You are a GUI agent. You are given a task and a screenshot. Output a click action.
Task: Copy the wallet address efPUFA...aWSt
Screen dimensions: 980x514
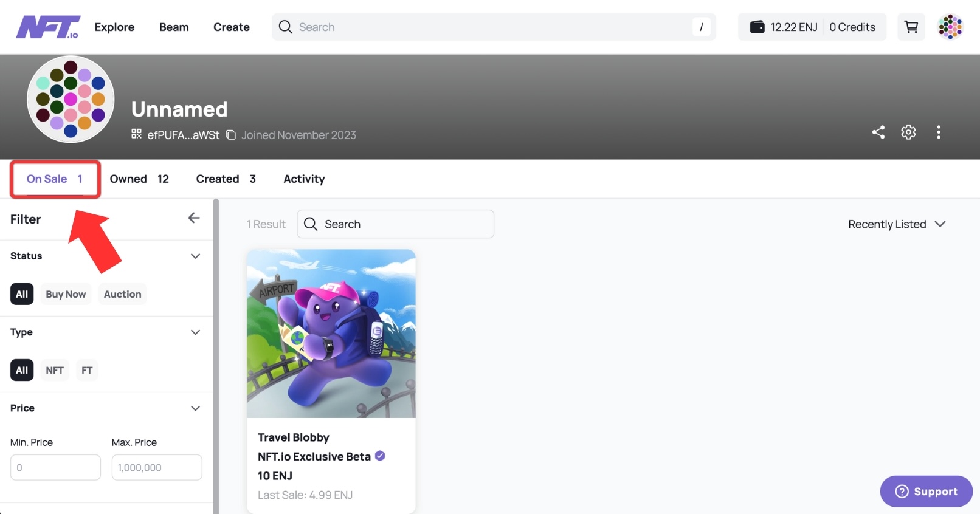pyautogui.click(x=231, y=135)
